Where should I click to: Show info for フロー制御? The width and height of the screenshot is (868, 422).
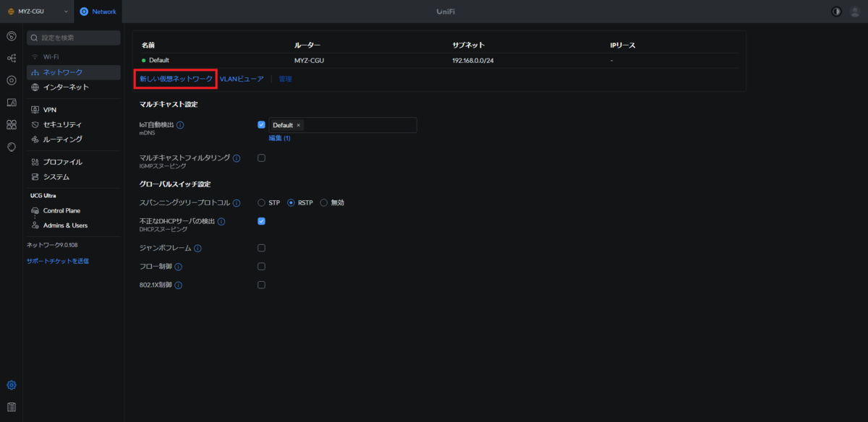pyautogui.click(x=178, y=267)
